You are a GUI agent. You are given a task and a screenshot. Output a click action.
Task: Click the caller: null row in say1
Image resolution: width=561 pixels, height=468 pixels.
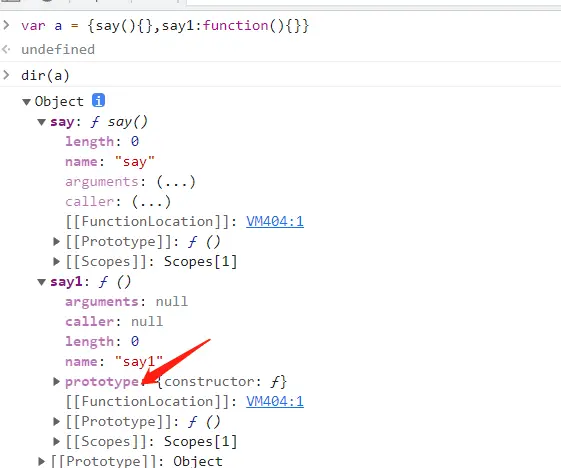tap(114, 321)
